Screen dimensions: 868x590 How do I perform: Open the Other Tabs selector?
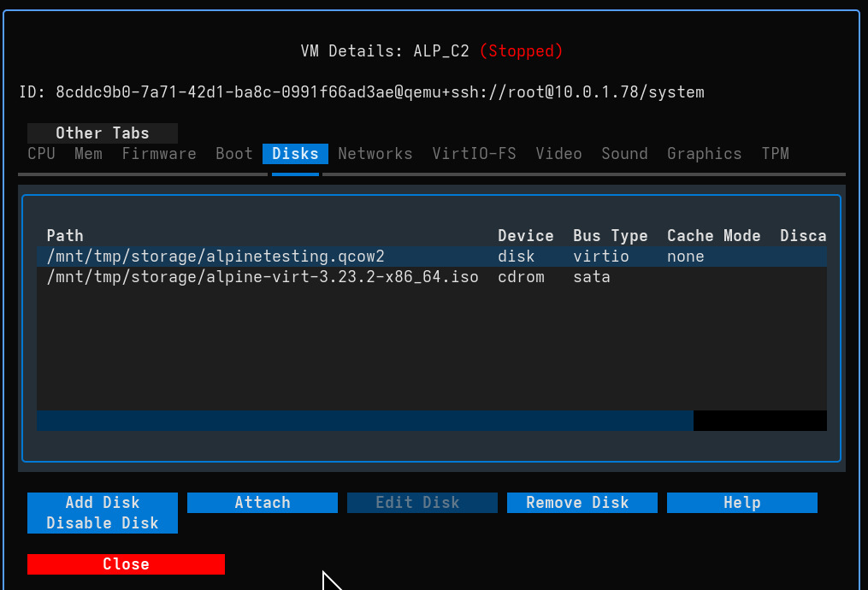102,133
